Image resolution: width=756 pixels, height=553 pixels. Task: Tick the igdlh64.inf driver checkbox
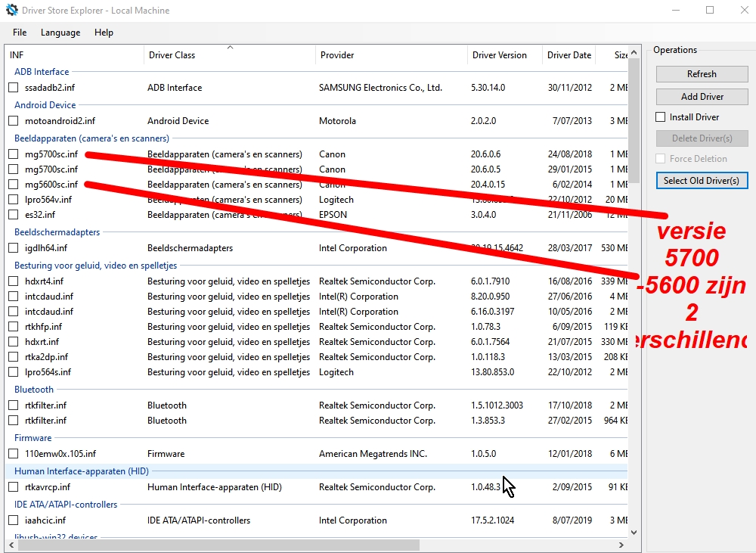[14, 248]
